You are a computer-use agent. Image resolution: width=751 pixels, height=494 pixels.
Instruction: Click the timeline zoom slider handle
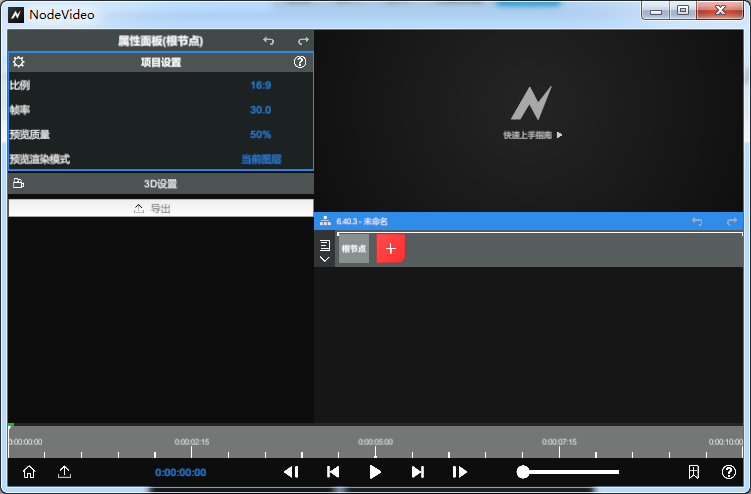tap(523, 472)
